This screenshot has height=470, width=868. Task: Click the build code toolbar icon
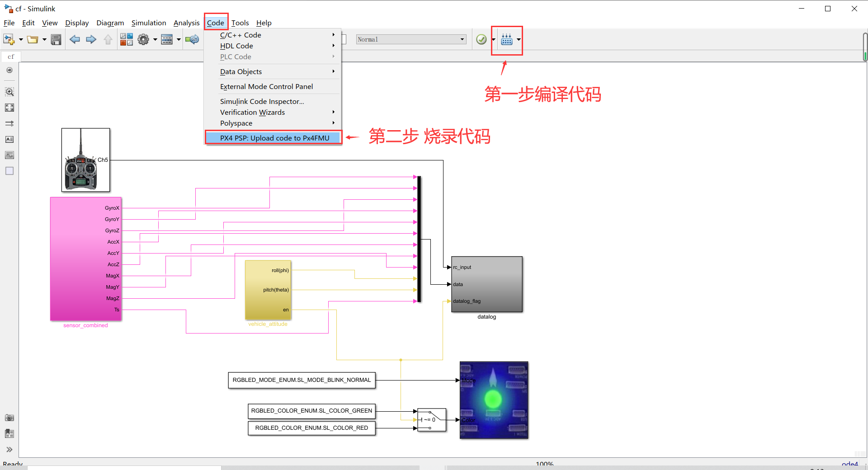click(x=506, y=40)
